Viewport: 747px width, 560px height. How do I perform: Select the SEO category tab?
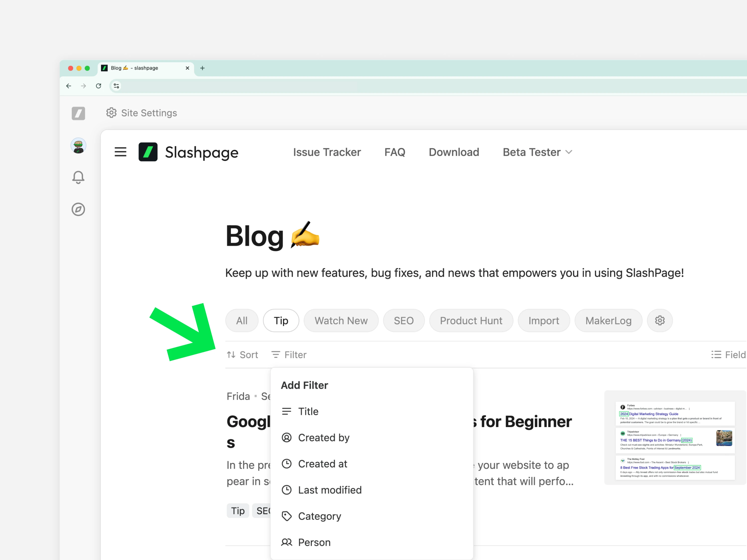coord(404,320)
